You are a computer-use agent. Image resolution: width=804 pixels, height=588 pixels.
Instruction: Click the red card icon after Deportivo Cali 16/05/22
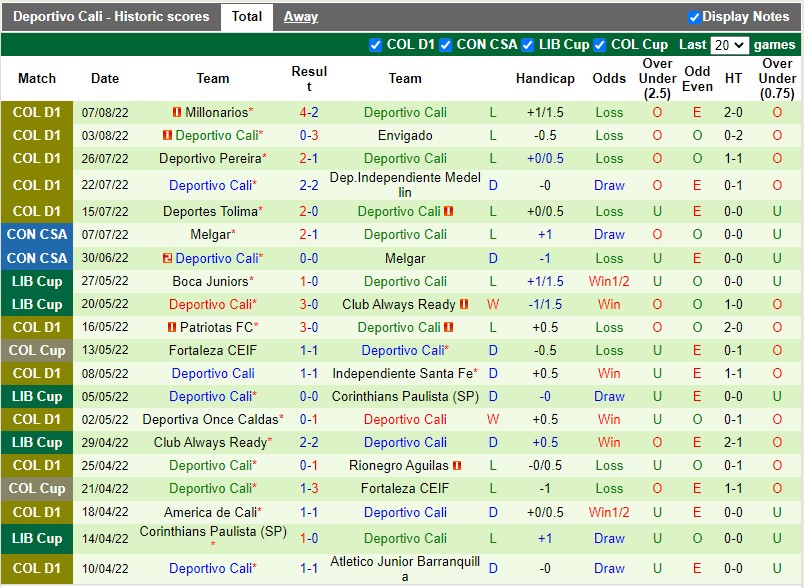(449, 327)
